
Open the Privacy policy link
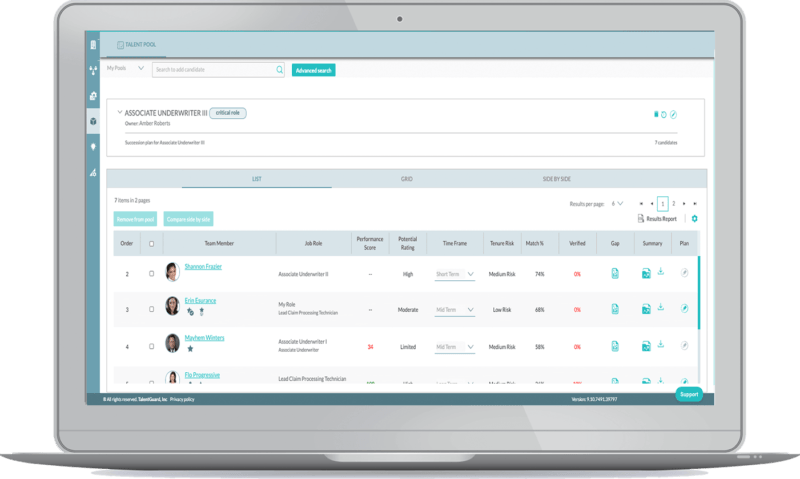coord(182,399)
